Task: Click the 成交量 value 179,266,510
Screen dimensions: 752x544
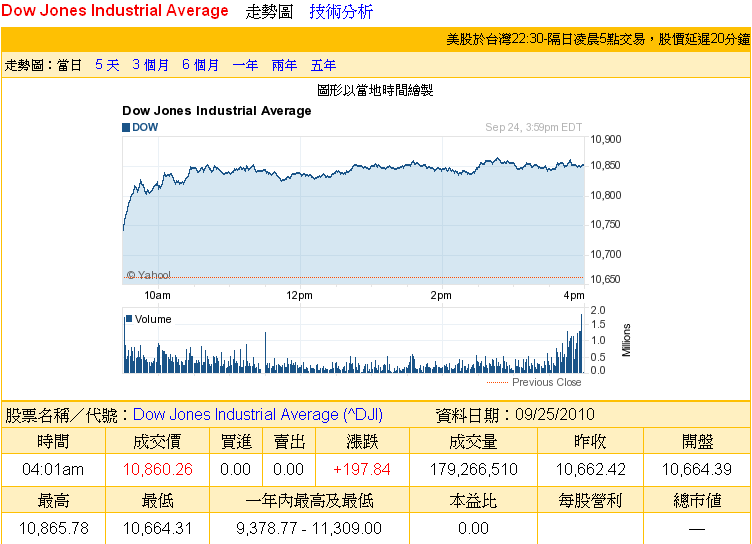Action: pos(473,469)
